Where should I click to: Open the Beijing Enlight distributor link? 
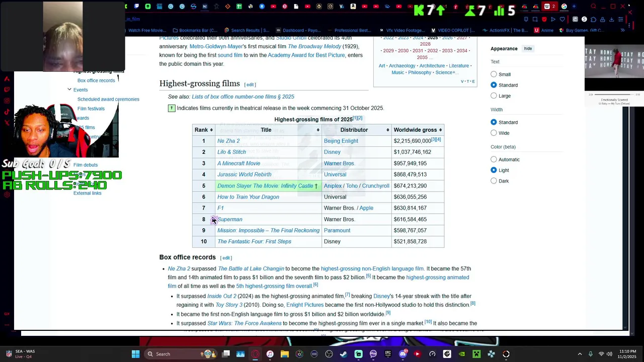coord(341,141)
